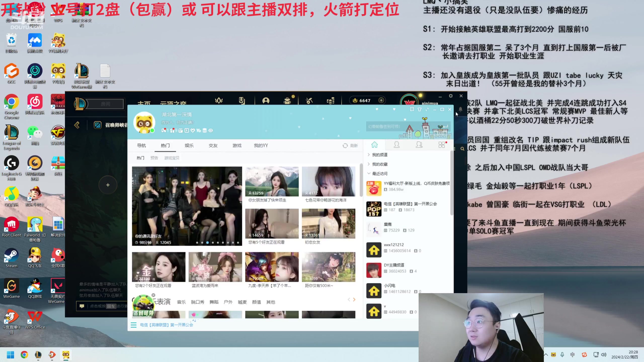This screenshot has height=362, width=644.
Task: Select 舞蹈 category link
Action: coord(214,302)
